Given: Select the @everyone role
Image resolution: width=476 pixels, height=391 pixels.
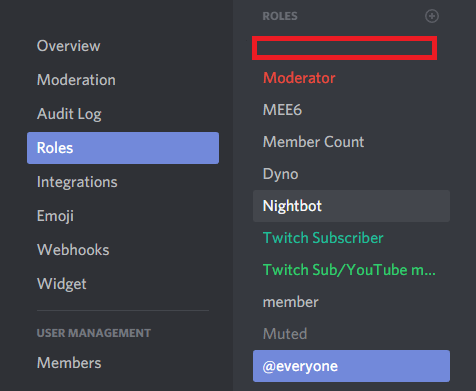Looking at the screenshot, I should click(351, 366).
